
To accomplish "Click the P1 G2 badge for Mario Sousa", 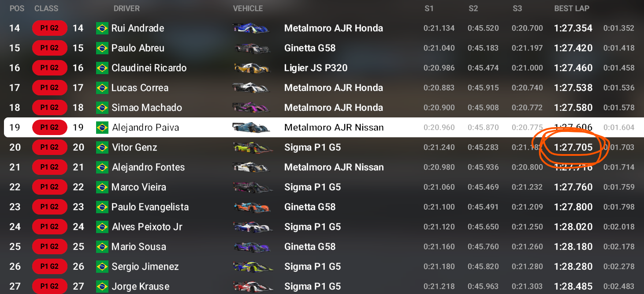I will 50,247.
